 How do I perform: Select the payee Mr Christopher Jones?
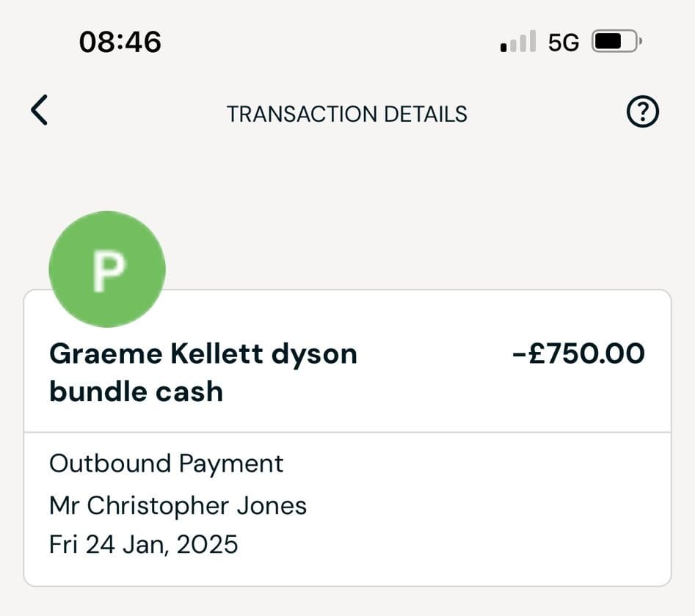(x=178, y=505)
